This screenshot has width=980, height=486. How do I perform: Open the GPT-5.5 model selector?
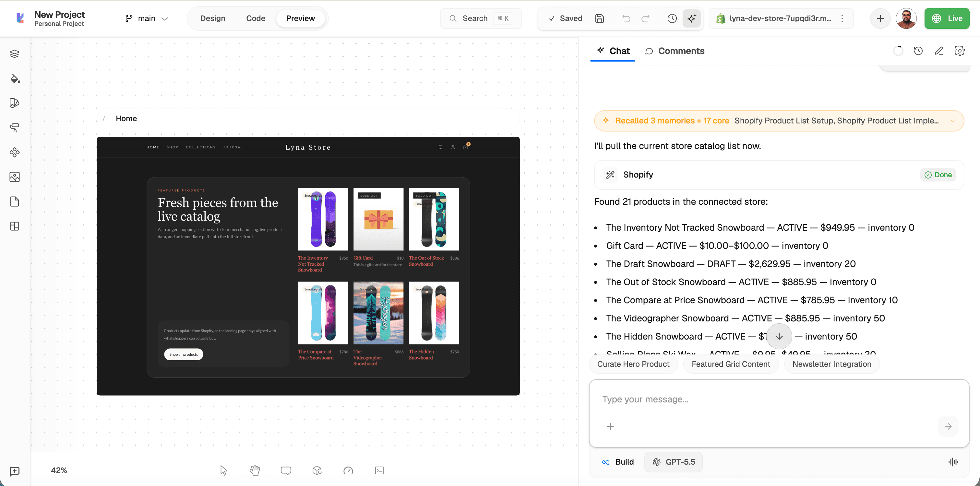673,462
